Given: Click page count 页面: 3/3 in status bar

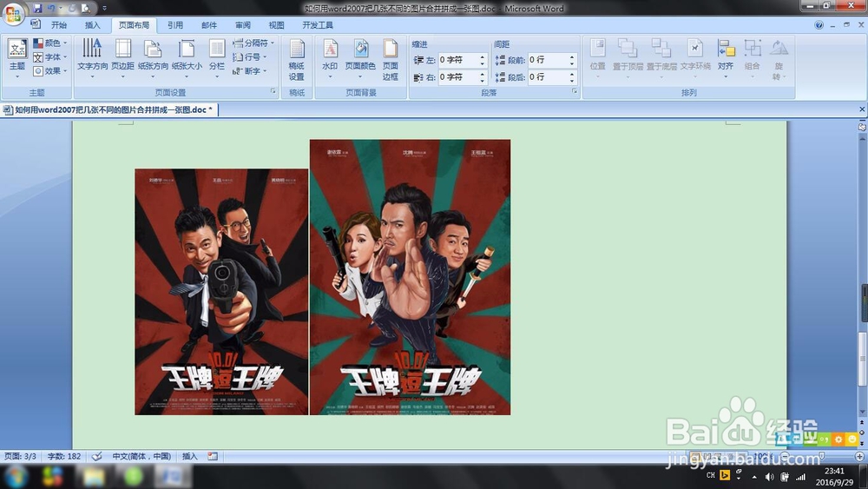Looking at the screenshot, I should pyautogui.click(x=21, y=456).
